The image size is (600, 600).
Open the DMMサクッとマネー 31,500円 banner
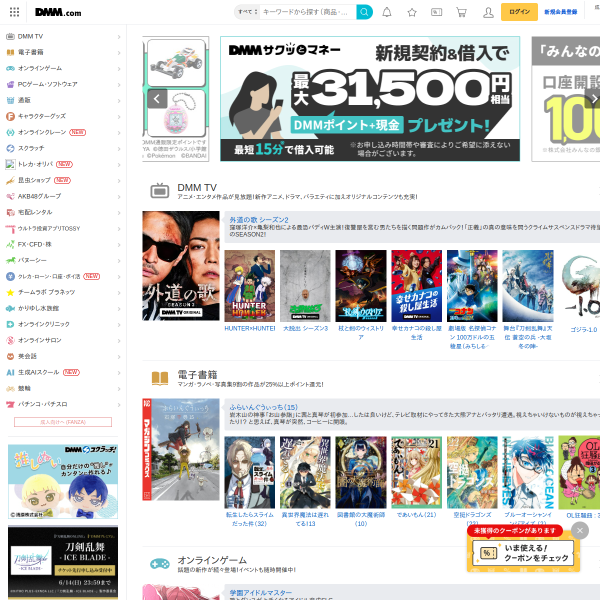[x=370, y=99]
